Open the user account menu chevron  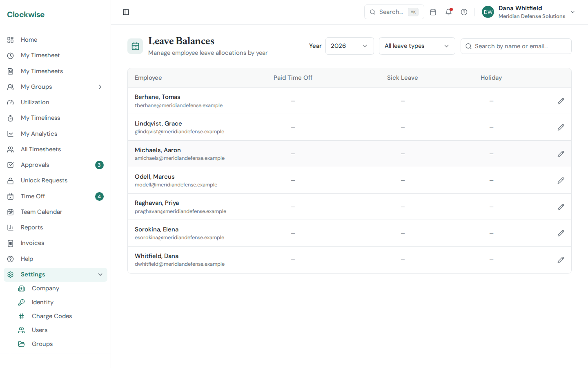(572, 12)
